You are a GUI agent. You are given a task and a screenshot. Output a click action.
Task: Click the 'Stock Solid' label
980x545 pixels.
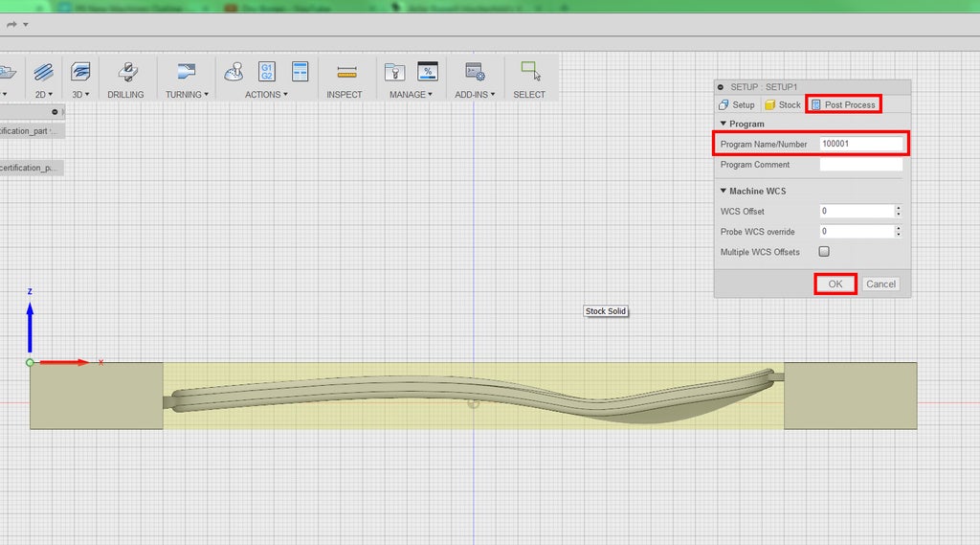(606, 311)
